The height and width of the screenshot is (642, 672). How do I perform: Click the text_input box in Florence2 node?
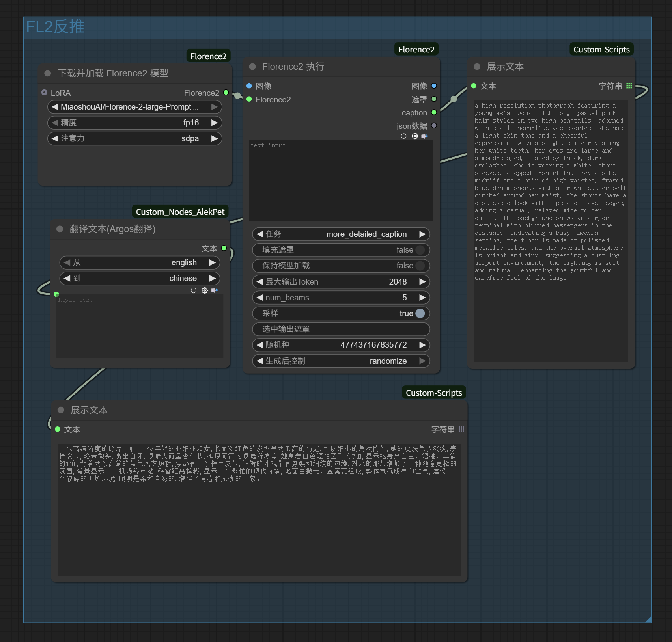tap(341, 180)
